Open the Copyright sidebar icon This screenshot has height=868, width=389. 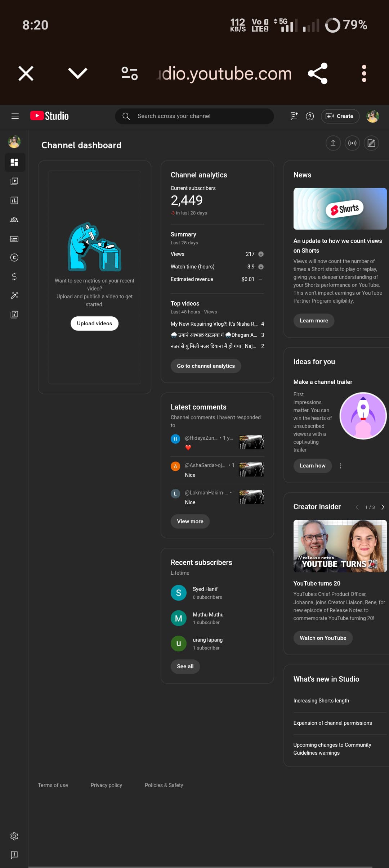[14, 258]
